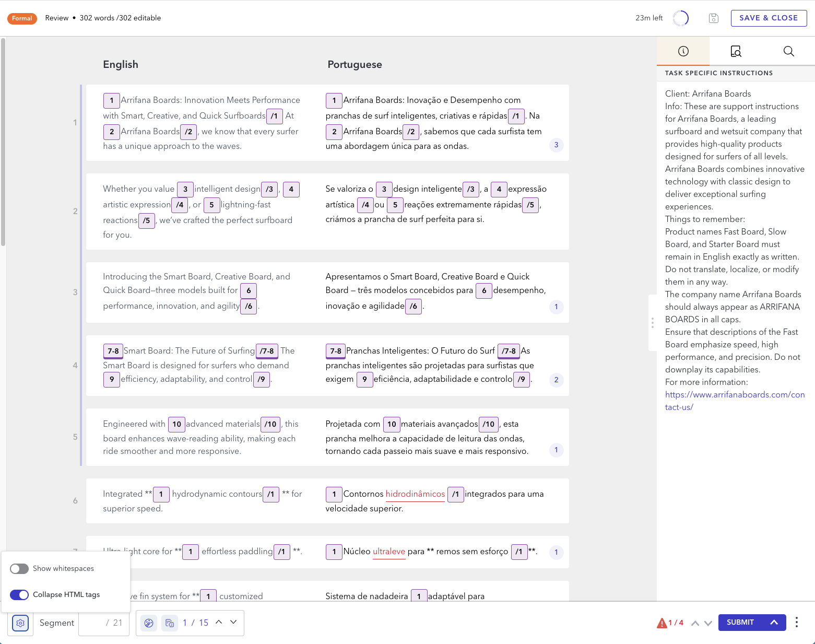Click the '23m left' time indicator
The image size is (815, 644).
coord(649,18)
